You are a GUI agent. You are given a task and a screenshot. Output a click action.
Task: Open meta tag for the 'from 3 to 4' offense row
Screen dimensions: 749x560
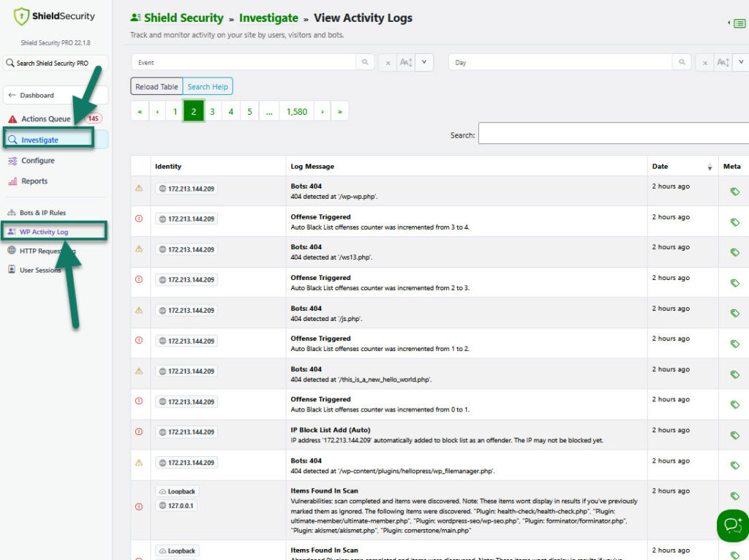click(734, 222)
